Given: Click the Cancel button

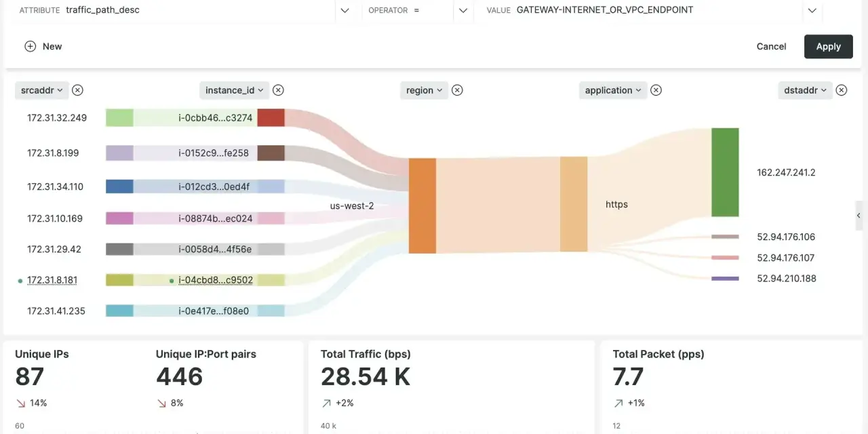Looking at the screenshot, I should click(771, 47).
